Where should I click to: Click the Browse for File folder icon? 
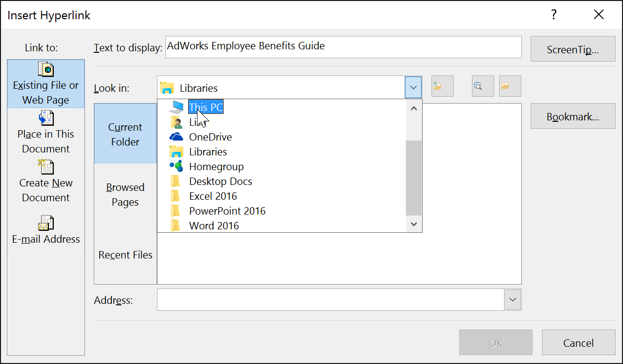[509, 86]
